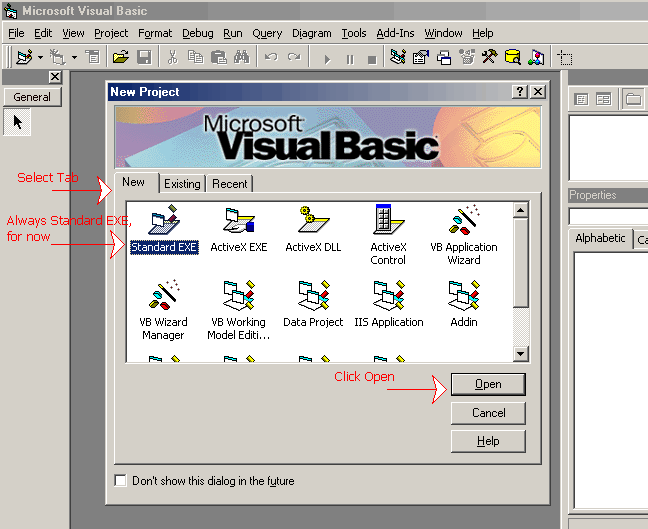Select the Alphabetic properties tab
Screen dimensions: 648x529
tap(600, 238)
